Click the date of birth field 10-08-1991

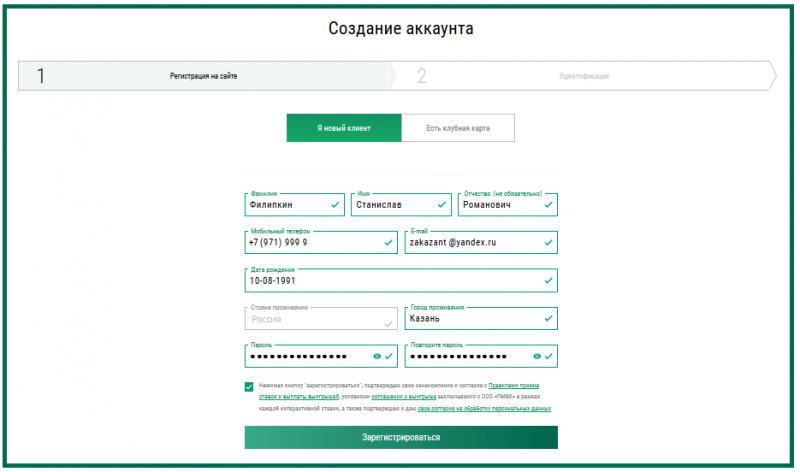[401, 281]
